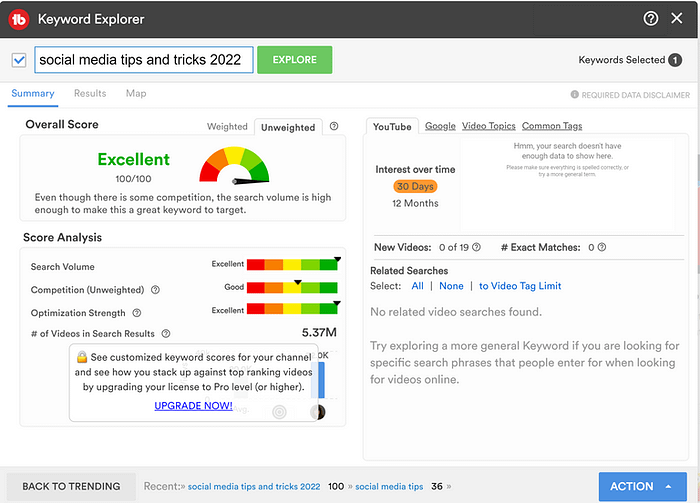Switch to the Map tab
The image size is (700, 503).
coord(136,93)
